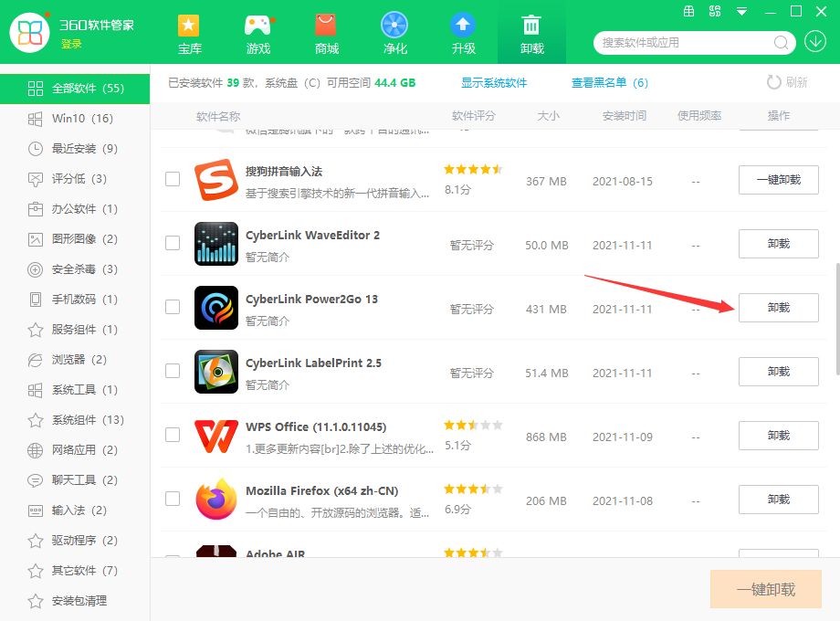
Task: Select the 驱动程序 (2) category
Action: pos(75,541)
